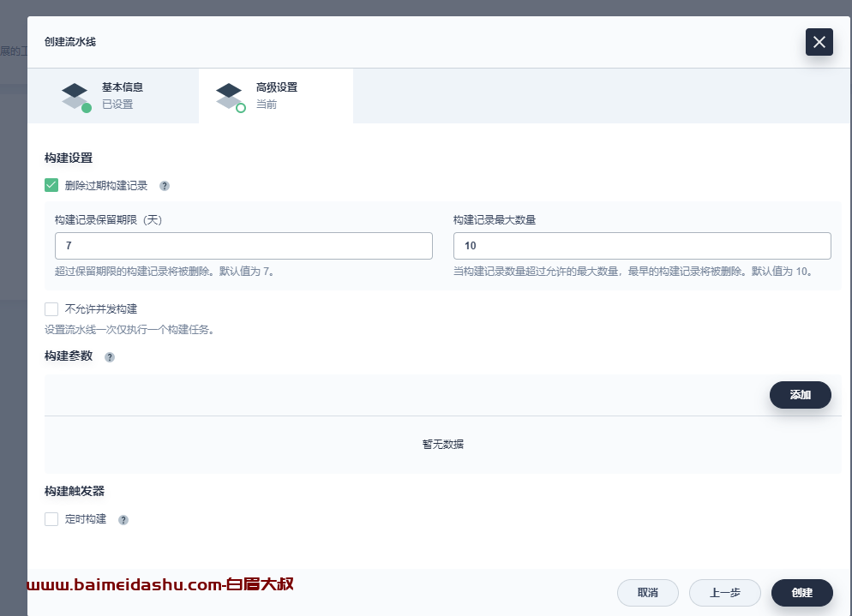Go back with 上一步 button
The height and width of the screenshot is (616, 852).
(725, 593)
